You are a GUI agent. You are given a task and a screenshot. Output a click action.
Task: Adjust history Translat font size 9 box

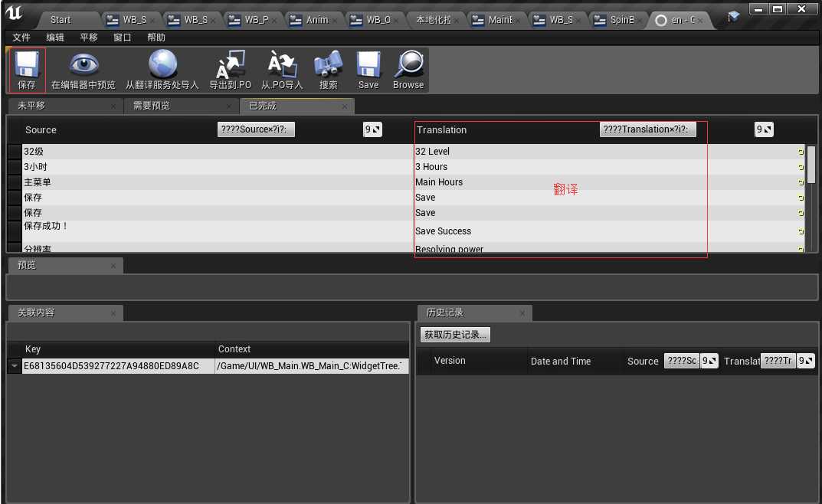[x=806, y=361]
